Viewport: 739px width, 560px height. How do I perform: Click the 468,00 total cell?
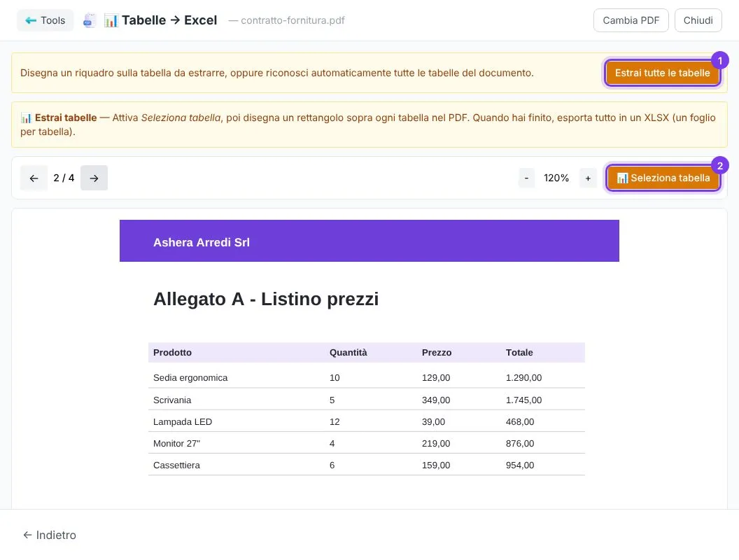pos(520,422)
